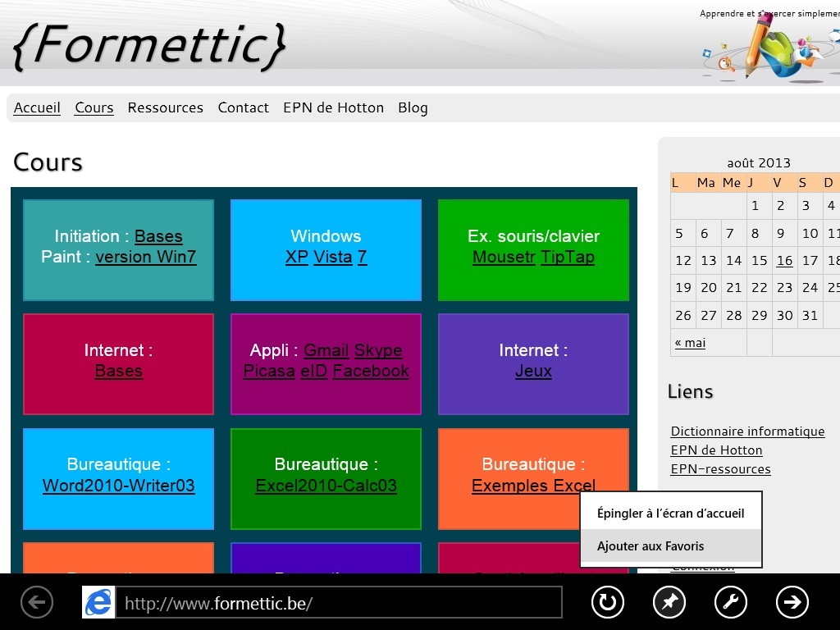
Task: Choose Épingler à l'écran d'accueil
Action: point(671,514)
